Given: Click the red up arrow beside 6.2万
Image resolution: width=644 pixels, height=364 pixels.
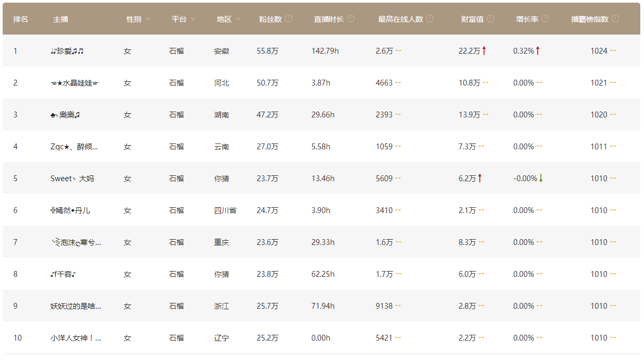Looking at the screenshot, I should click(480, 178).
